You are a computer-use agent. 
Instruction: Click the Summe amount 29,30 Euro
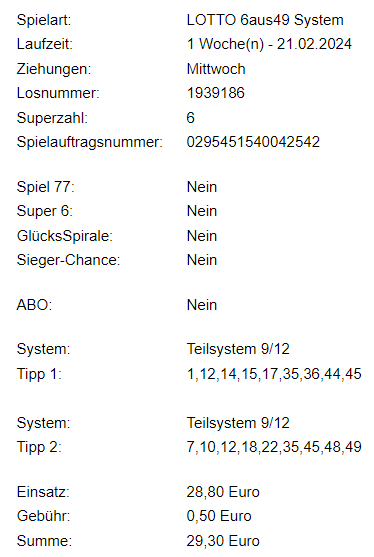(223, 541)
